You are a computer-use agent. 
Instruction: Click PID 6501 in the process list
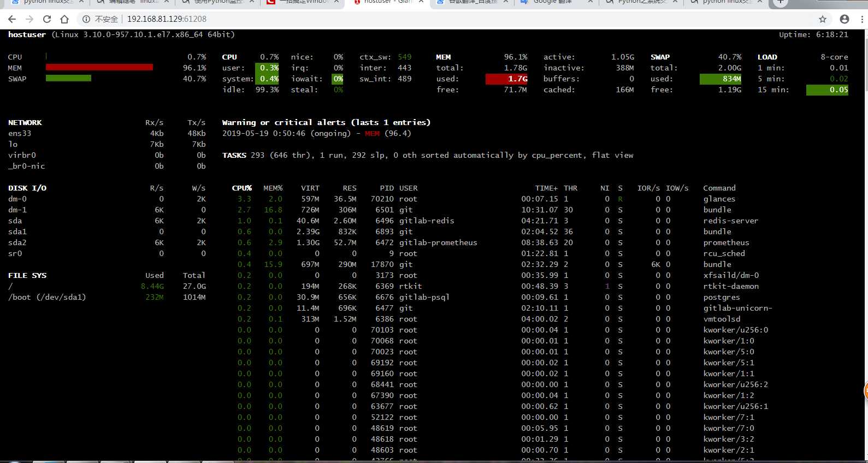click(384, 210)
